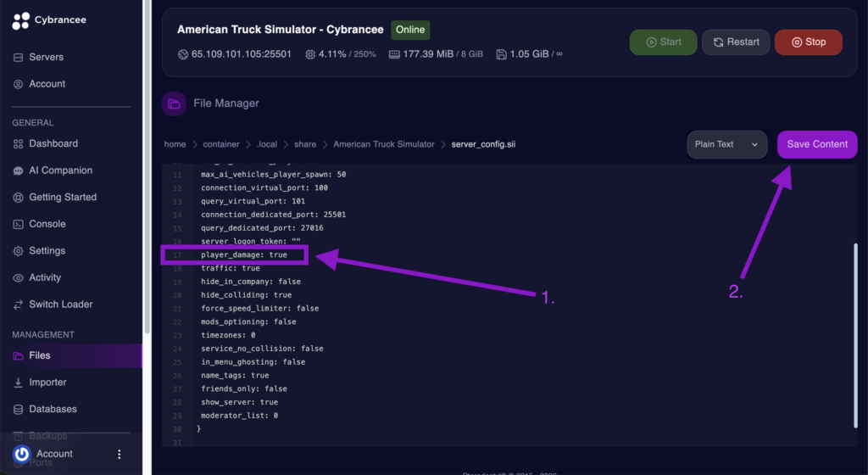Open AI Companion page

point(60,170)
